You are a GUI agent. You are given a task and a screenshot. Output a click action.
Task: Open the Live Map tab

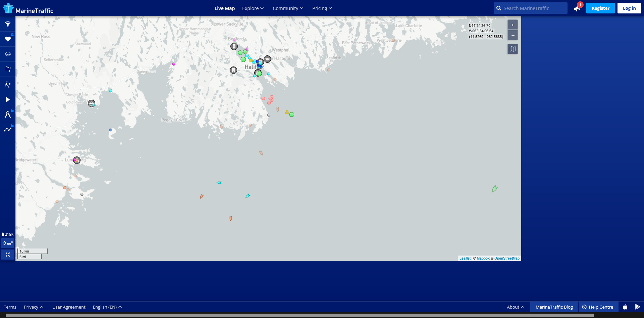pyautogui.click(x=225, y=8)
